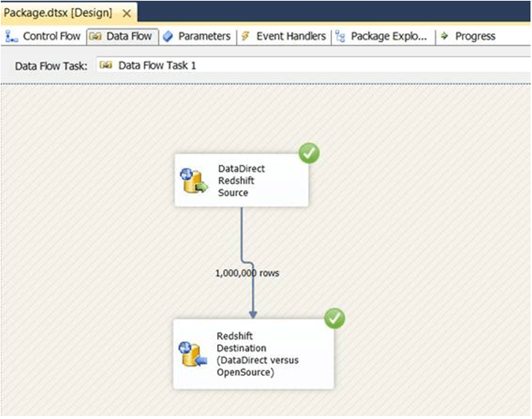Click the lightning icon for Event Handlers

246,37
